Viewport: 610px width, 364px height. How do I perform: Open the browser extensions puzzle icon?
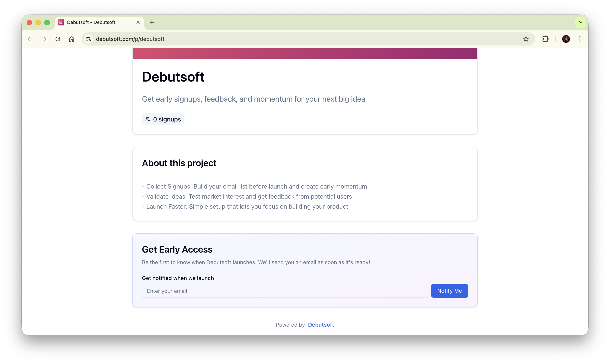(545, 39)
